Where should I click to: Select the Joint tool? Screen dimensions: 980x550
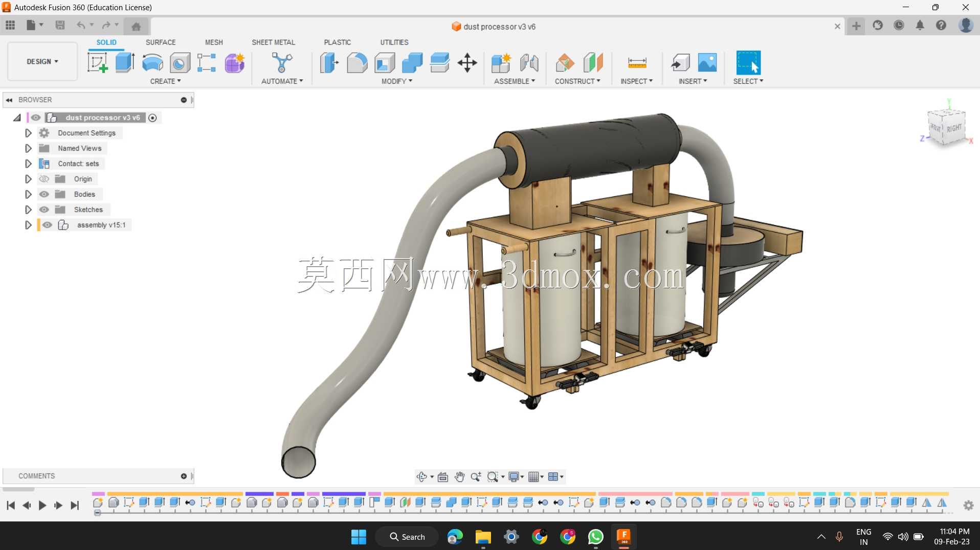click(529, 63)
